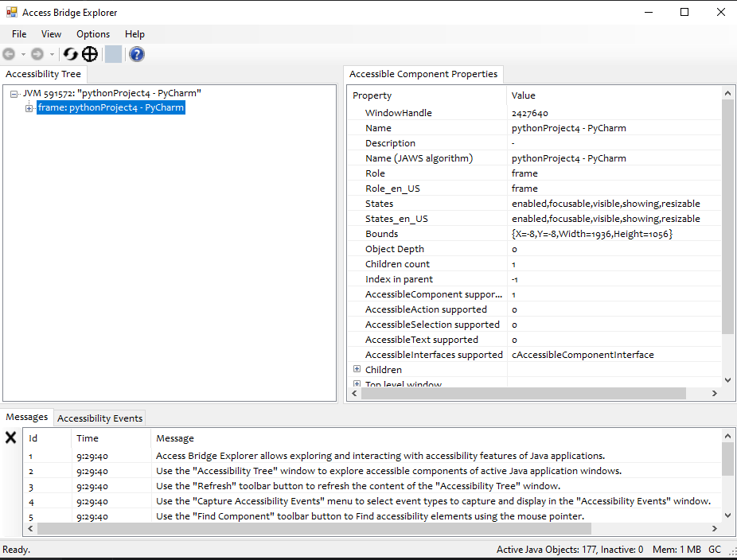Viewport: 737px width, 560px height.
Task: Click properties panel scroll right arrow
Action: tap(715, 394)
